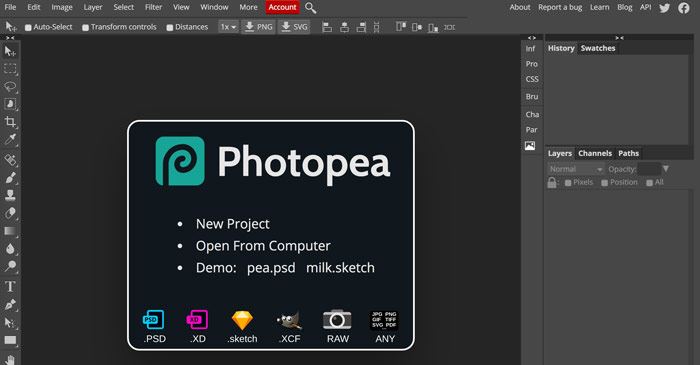The image size is (700, 365).
Task: Toggle the lock Pixels checkbox
Action: 568,183
